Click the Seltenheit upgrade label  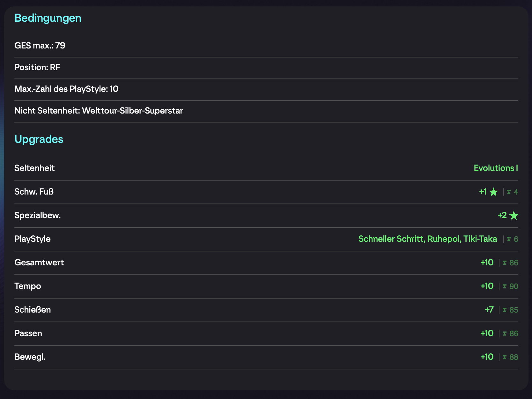pos(34,168)
